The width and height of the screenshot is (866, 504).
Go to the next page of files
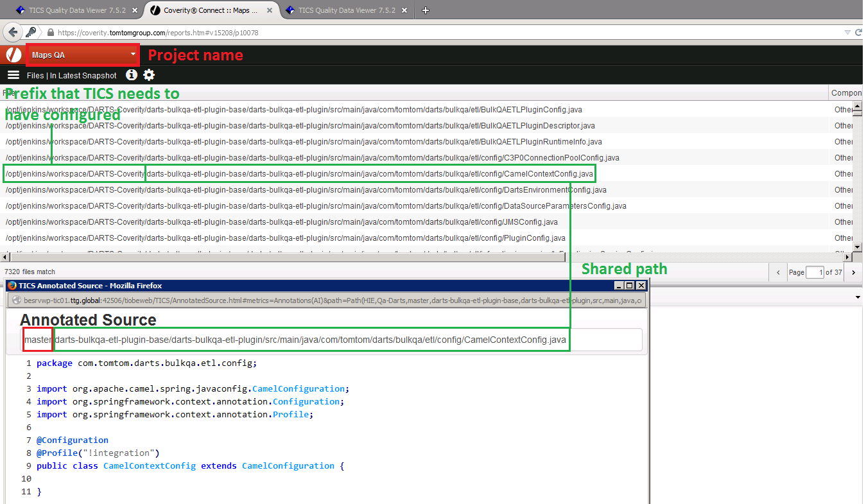[853, 272]
